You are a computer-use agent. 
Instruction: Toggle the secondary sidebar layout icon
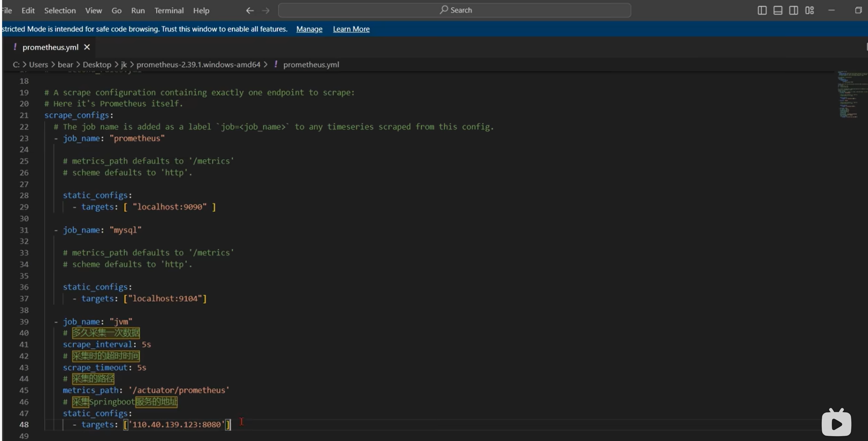click(x=794, y=10)
